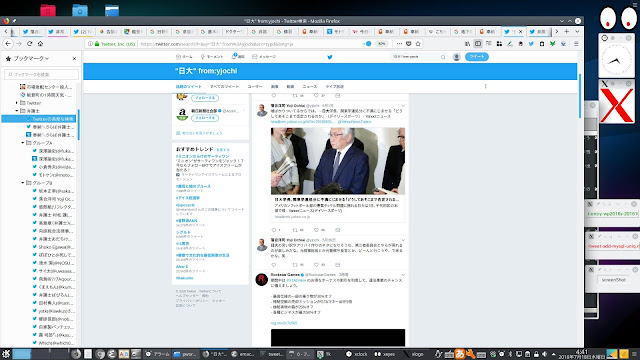
Task: Select the highlighted Twitter advanced search bookmark
Action: [39, 119]
